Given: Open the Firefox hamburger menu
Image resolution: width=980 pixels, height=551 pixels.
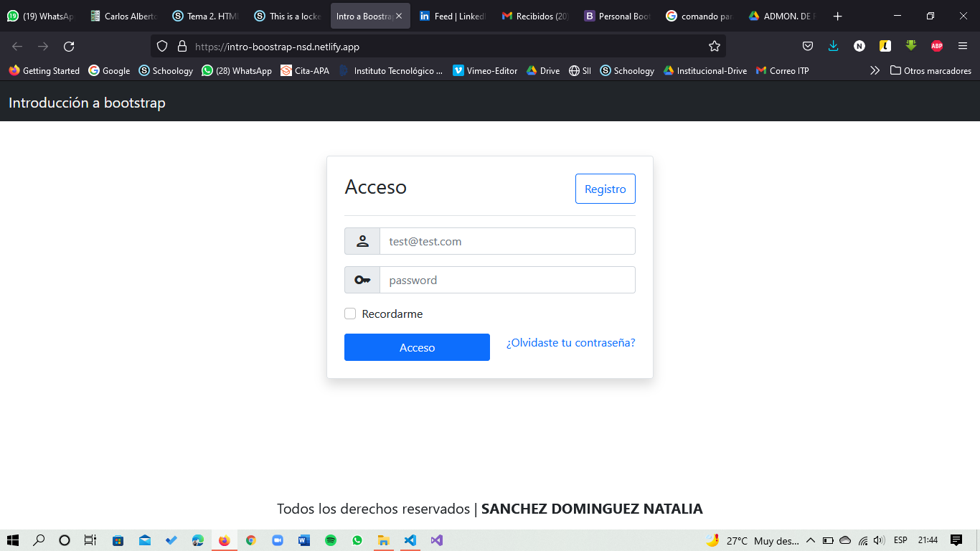Looking at the screenshot, I should 963,46.
